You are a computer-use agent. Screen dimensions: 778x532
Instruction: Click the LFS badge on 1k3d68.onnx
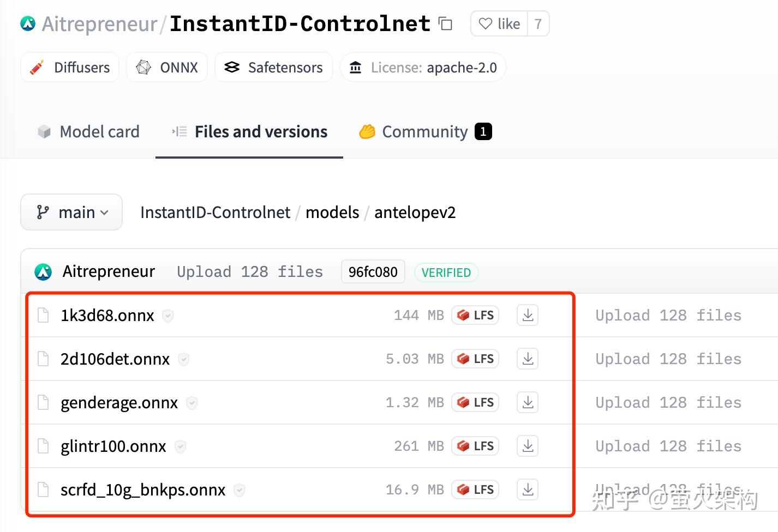coord(475,316)
